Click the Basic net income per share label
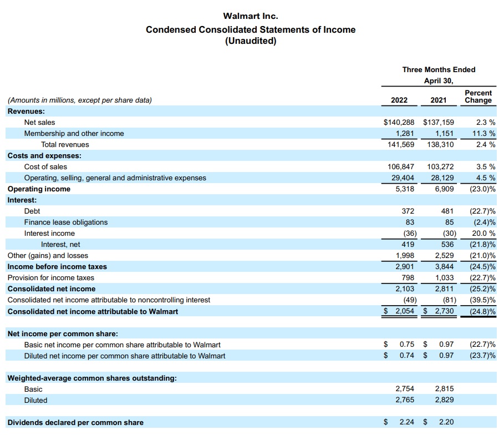 tap(123, 345)
